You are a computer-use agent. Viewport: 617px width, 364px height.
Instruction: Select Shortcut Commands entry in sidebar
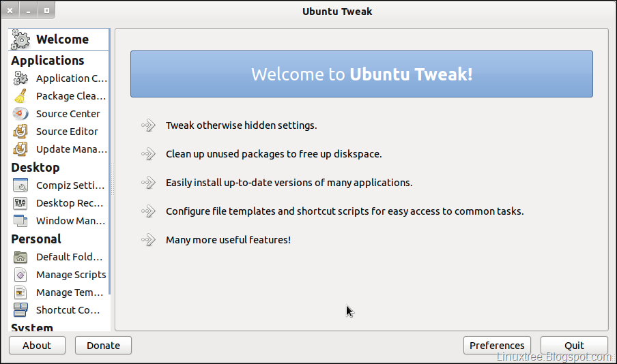click(x=59, y=310)
